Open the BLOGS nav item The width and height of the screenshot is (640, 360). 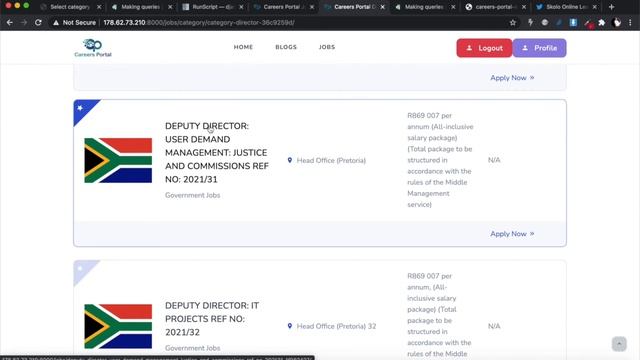[x=286, y=47]
